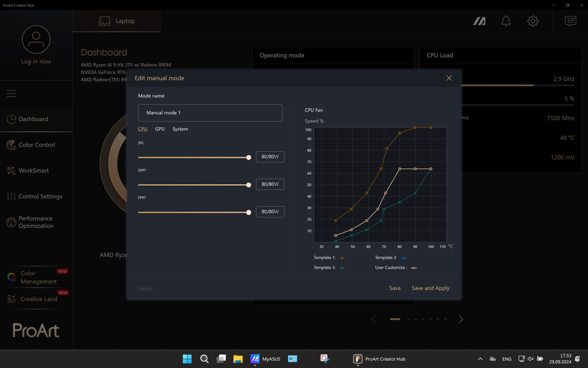Show hidden icons in system tray
The height and width of the screenshot is (368, 588).
pyautogui.click(x=480, y=359)
